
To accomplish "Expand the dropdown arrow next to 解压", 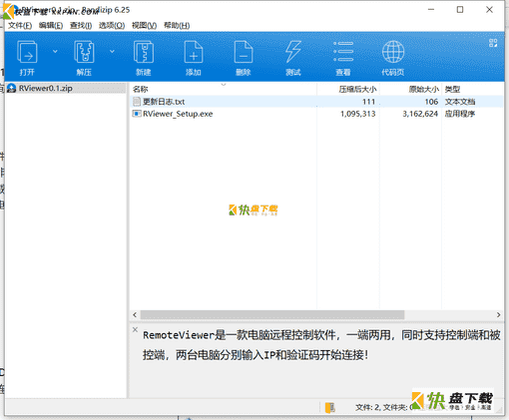I will point(112,51).
